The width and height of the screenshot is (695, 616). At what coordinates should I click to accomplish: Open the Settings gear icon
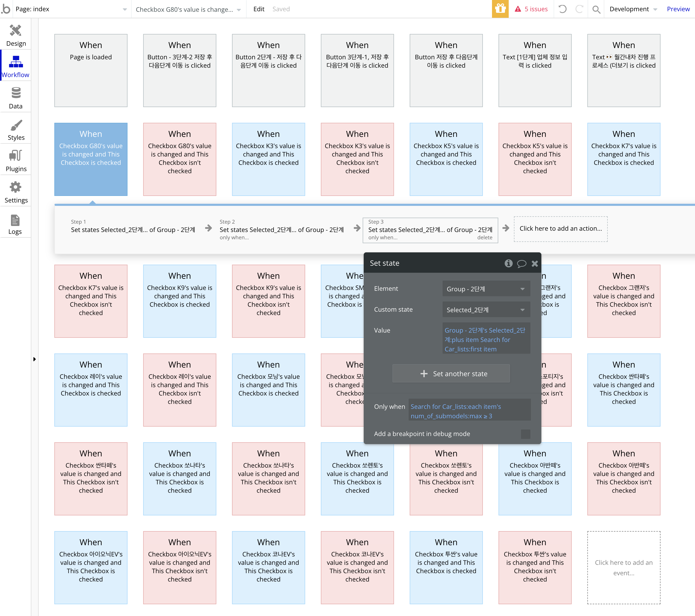tap(16, 187)
